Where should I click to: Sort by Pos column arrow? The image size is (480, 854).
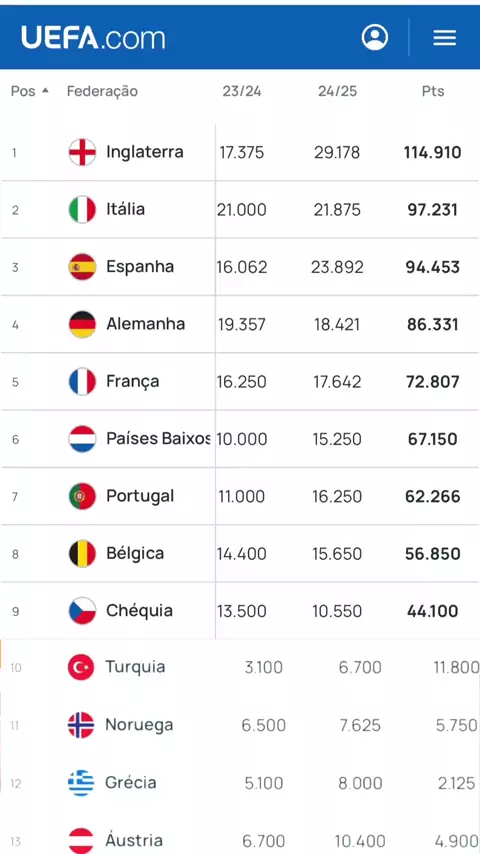pos(45,90)
